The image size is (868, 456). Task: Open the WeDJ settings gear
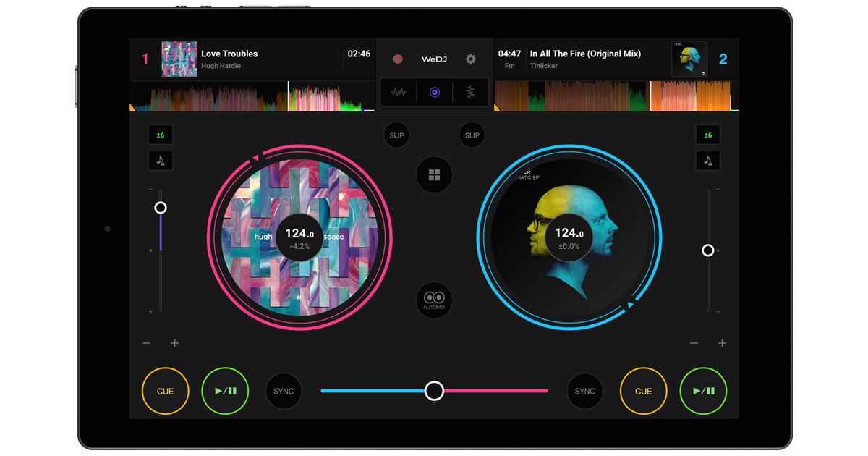pyautogui.click(x=471, y=59)
